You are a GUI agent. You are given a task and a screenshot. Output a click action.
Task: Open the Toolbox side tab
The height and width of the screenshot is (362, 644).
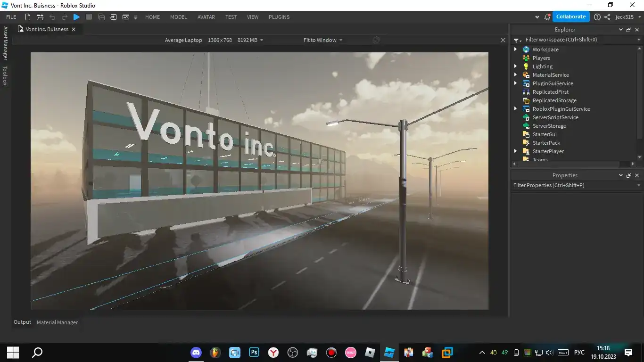(5, 75)
